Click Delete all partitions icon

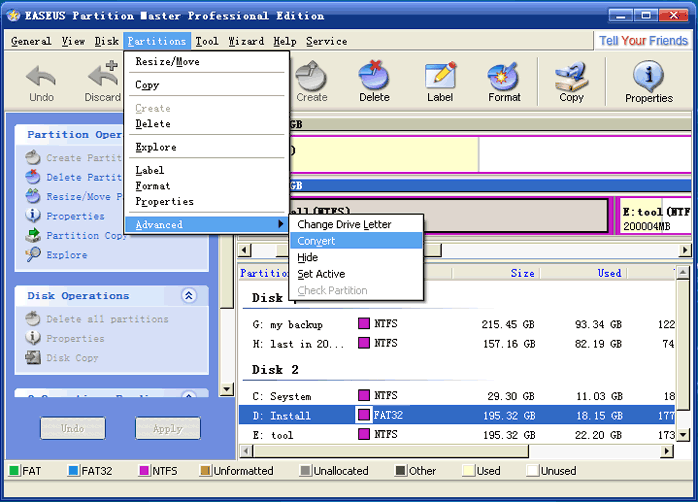[x=33, y=319]
